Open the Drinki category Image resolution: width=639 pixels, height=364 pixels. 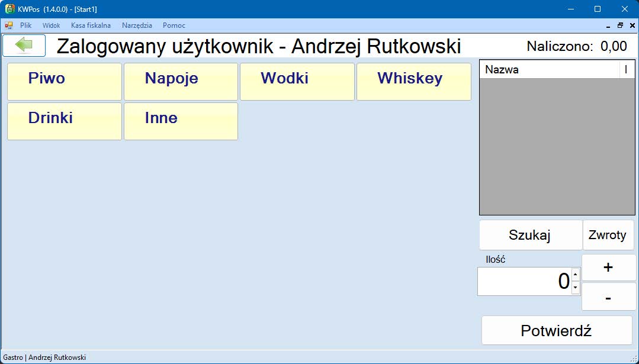point(65,121)
